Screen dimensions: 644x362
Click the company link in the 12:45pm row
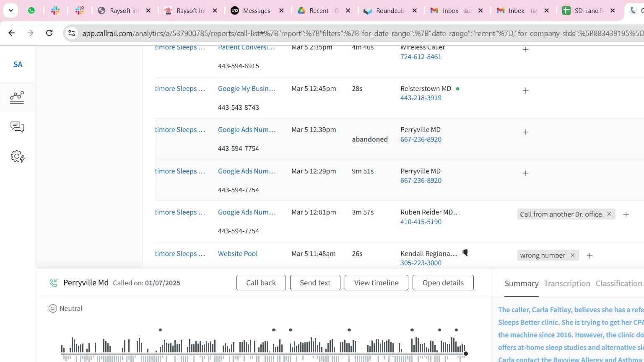[x=180, y=88]
